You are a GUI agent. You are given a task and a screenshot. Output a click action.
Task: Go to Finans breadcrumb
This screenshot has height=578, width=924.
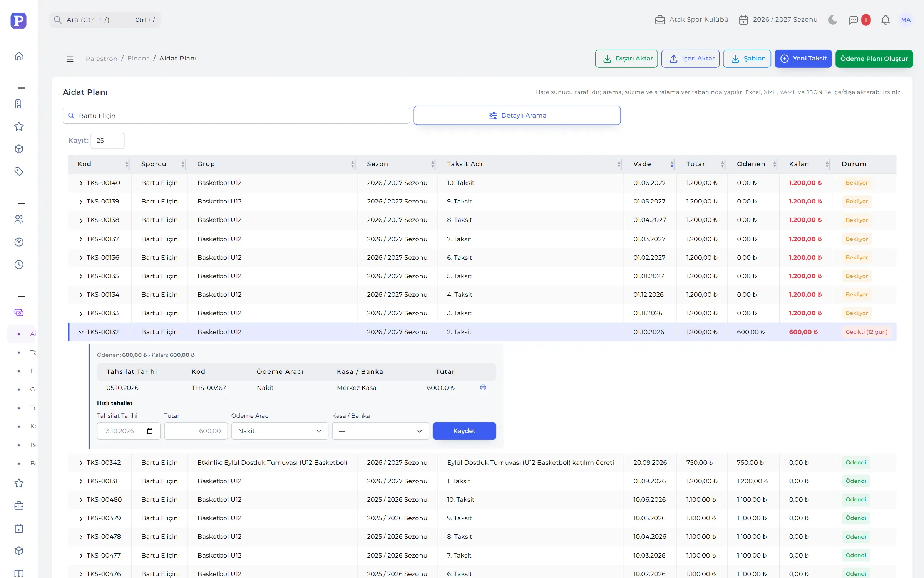coord(138,59)
